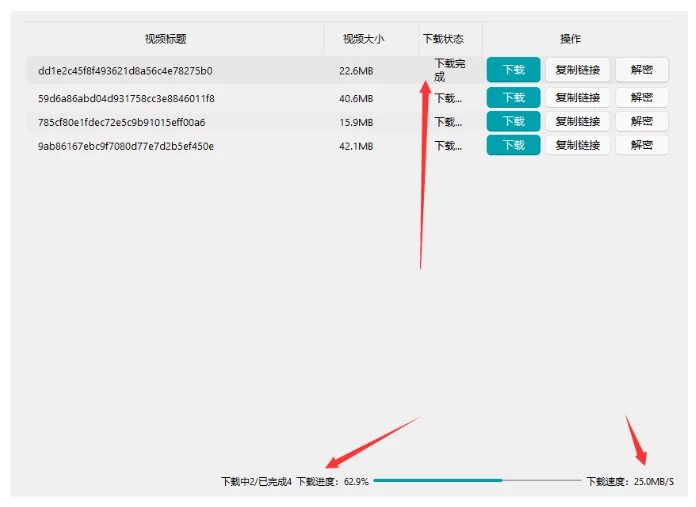696x507 pixels.
Task: Copy link for the 9ab86167 video
Action: 577,145
